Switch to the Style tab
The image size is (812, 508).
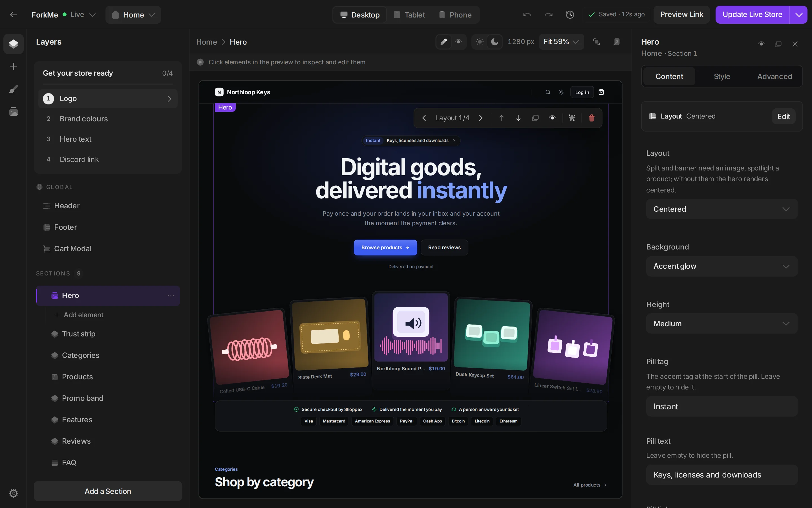coord(722,76)
